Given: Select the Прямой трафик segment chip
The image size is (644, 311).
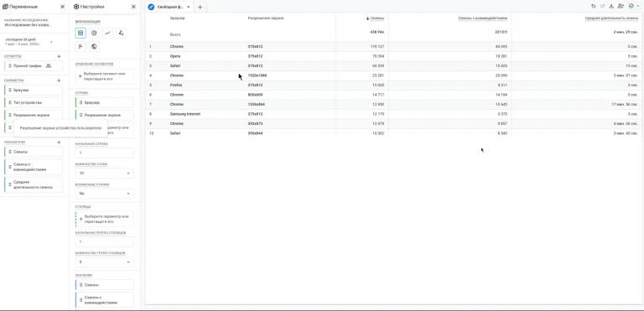Looking at the screenshot, I should 34,65.
